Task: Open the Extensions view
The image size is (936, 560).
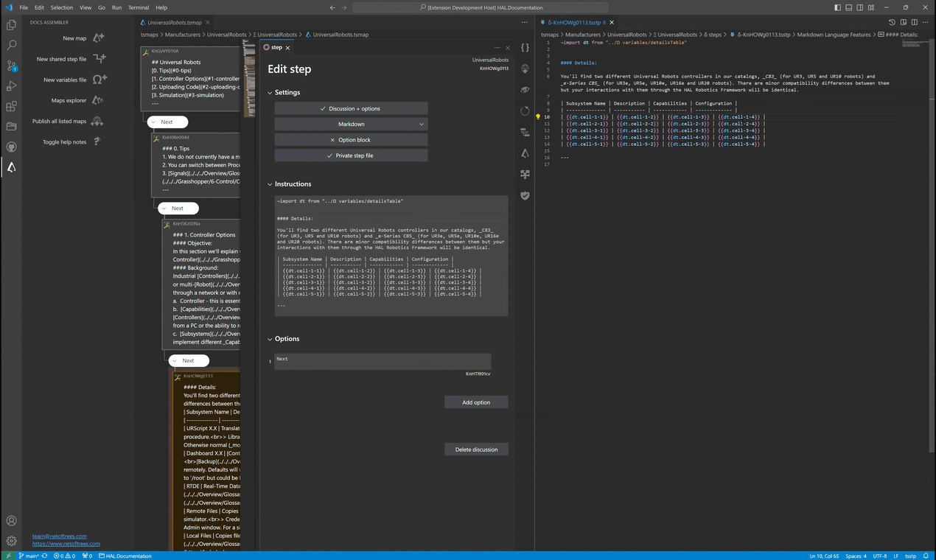Action: [11, 106]
